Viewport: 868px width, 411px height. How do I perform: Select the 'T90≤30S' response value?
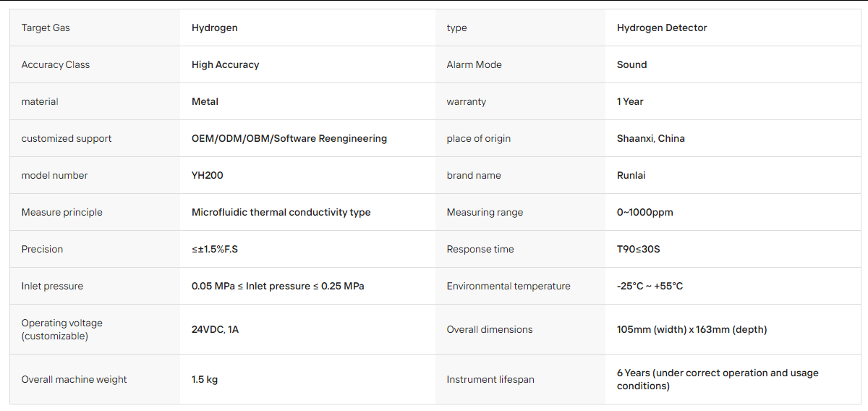click(639, 250)
